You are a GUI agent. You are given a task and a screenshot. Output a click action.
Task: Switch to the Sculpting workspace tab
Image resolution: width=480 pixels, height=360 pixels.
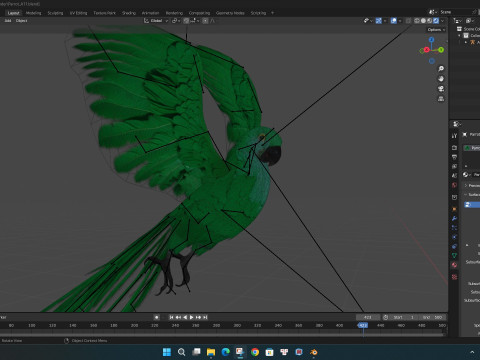55,13
